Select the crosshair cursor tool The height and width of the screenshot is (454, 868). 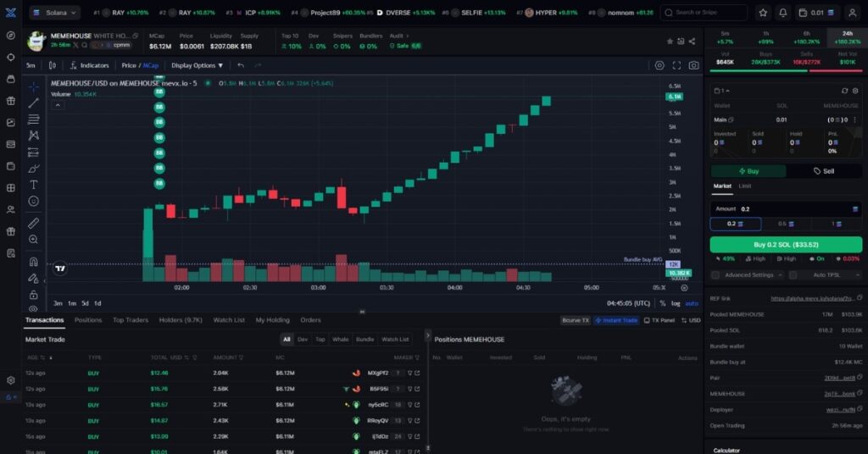pos(33,86)
